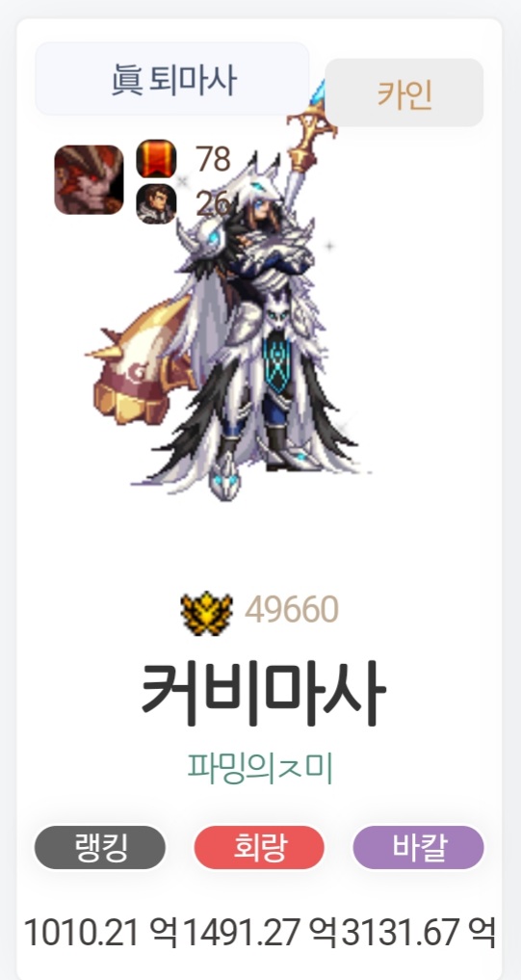Screen dimensions: 521x980
Task: Click the 1010.21 억 ranking damage value
Action: [x=101, y=933]
